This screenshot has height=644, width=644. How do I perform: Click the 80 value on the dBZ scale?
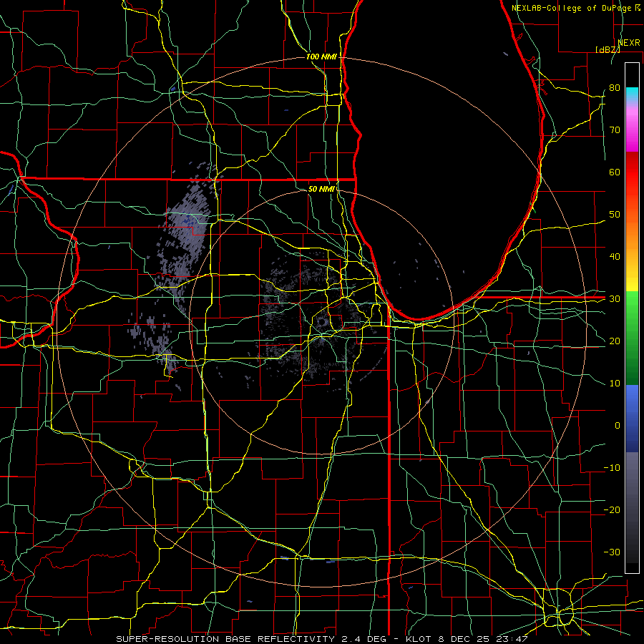click(615, 88)
